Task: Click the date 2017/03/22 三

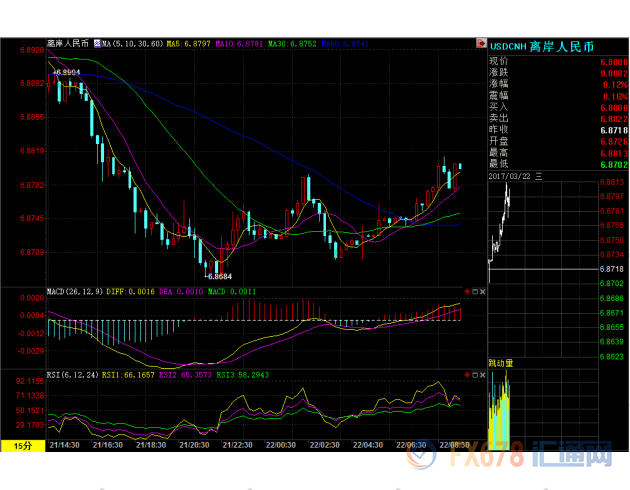Action: pyautogui.click(x=515, y=176)
